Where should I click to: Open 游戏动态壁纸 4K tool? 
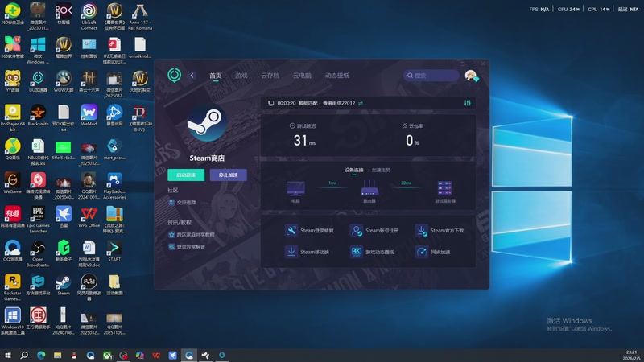[x=372, y=252]
